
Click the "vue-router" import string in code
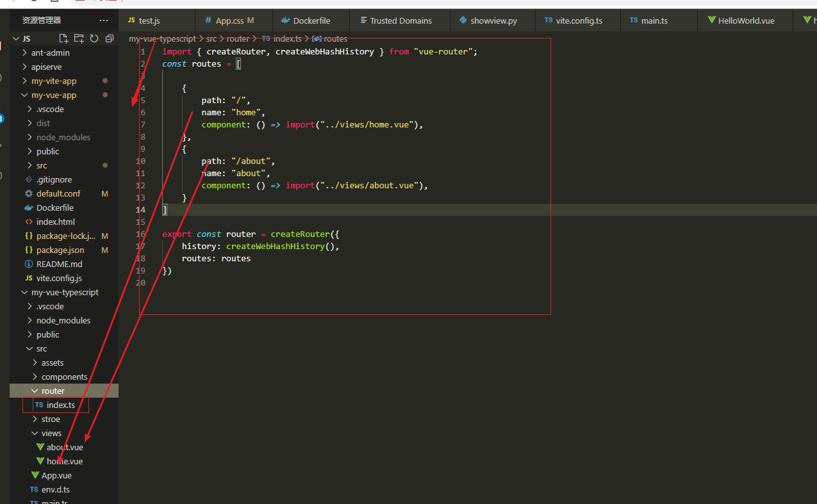443,51
